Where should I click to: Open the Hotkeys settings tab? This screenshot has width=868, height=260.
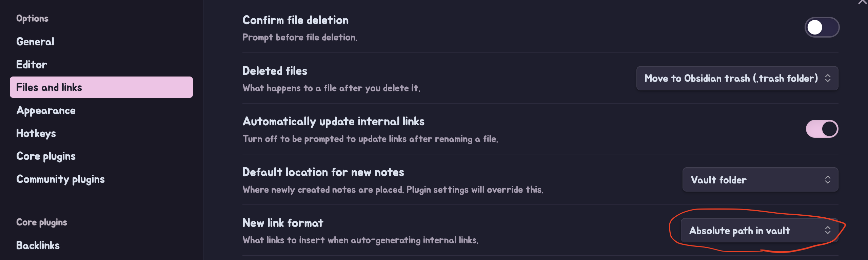(x=36, y=133)
